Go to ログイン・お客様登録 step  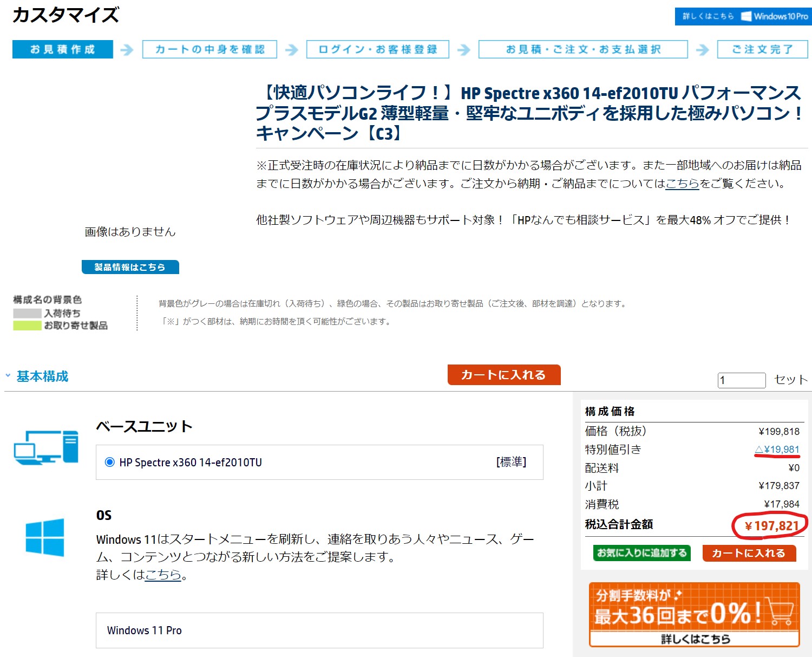(378, 49)
